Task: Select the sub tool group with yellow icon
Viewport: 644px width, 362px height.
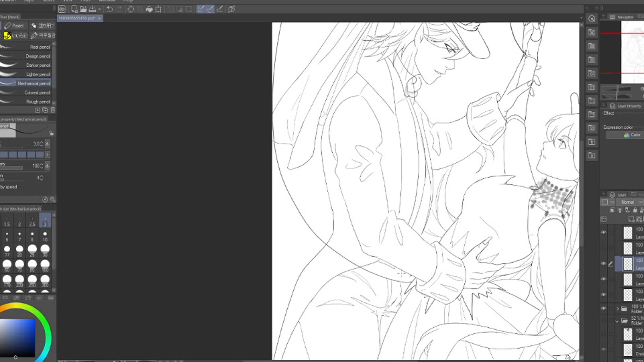Action: 15,36
